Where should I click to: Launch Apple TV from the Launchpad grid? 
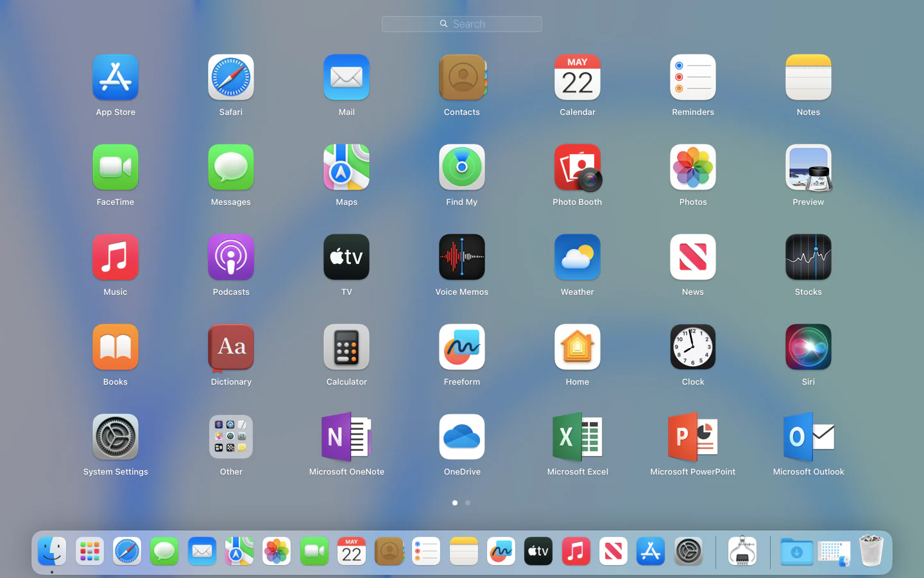coord(346,258)
